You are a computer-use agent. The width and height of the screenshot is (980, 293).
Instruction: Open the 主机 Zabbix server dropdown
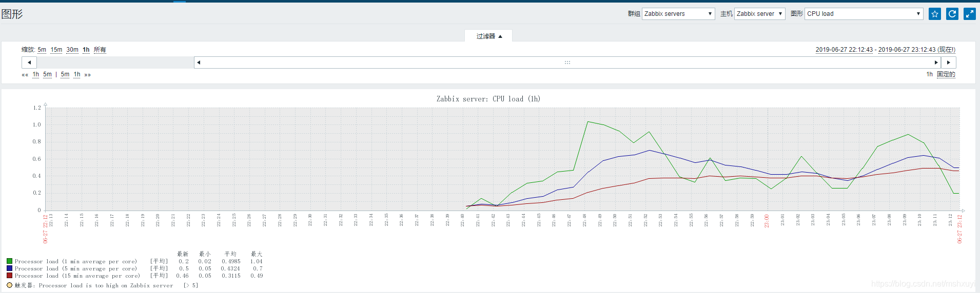(759, 14)
